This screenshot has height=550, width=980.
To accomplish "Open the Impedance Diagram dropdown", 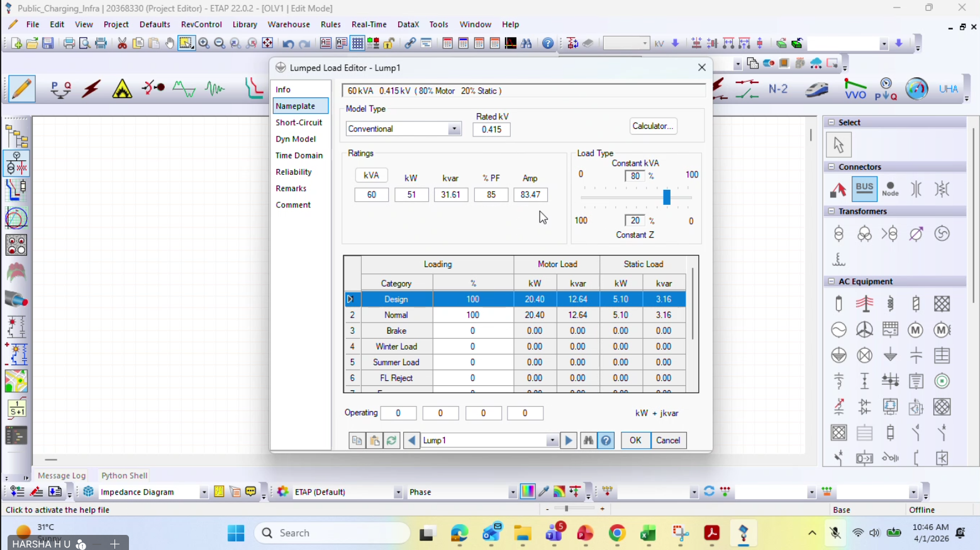I will tap(203, 492).
